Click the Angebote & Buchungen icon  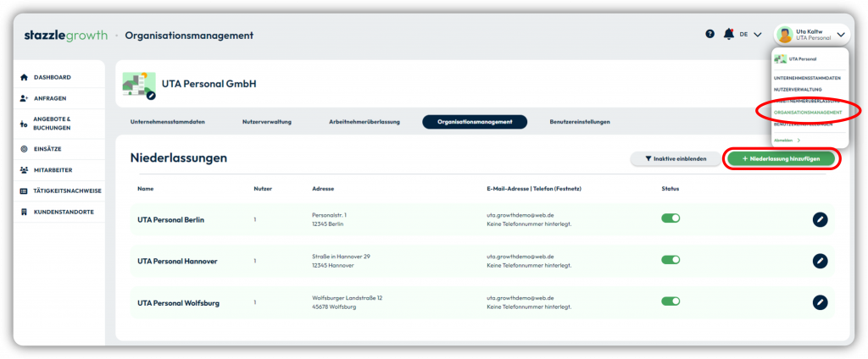click(23, 124)
